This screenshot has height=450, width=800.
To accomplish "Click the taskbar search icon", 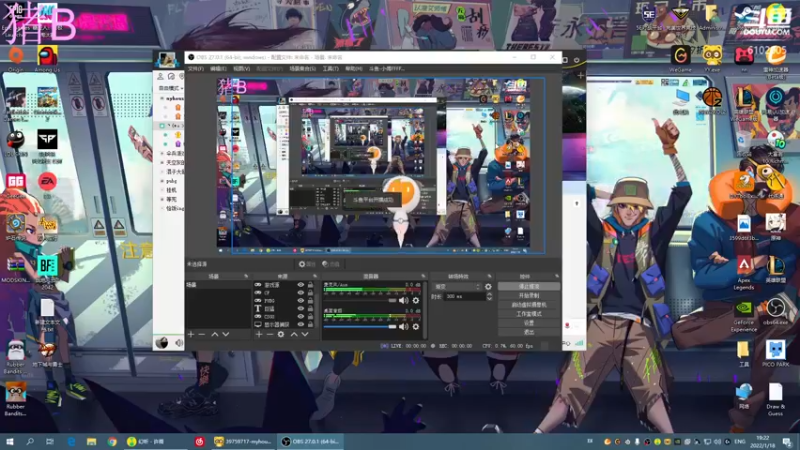I will [x=30, y=441].
